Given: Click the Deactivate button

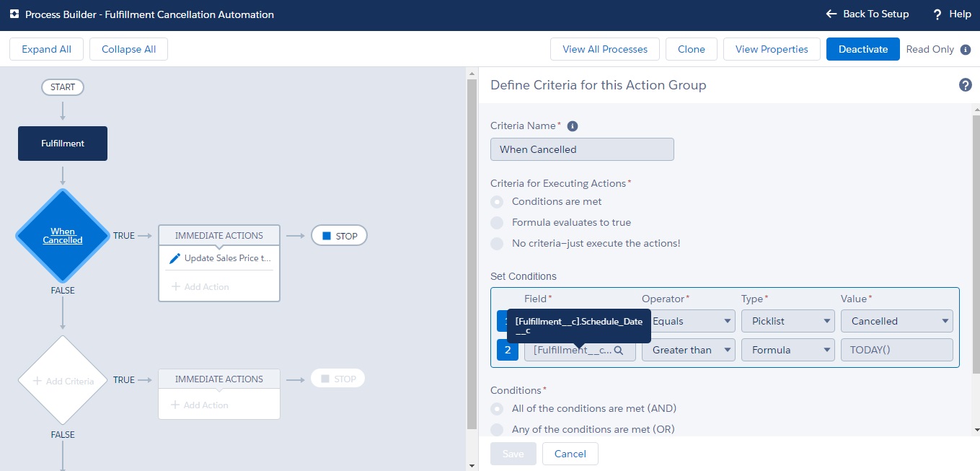Looking at the screenshot, I should [x=862, y=50].
